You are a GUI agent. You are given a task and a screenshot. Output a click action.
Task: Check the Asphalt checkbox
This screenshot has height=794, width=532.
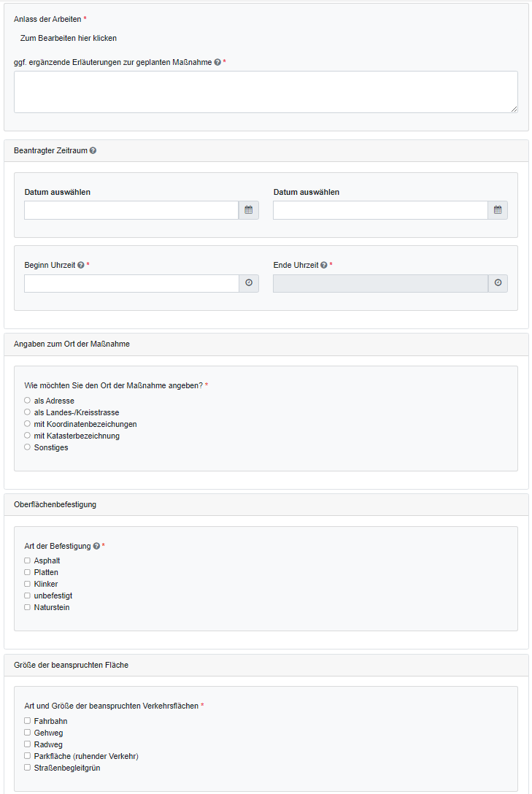pyautogui.click(x=28, y=560)
